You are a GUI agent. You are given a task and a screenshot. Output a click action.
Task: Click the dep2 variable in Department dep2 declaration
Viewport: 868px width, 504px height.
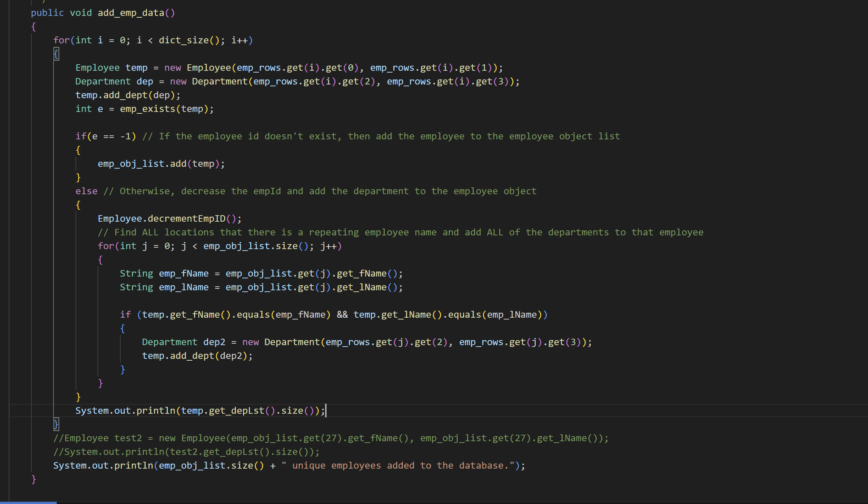pos(214,342)
